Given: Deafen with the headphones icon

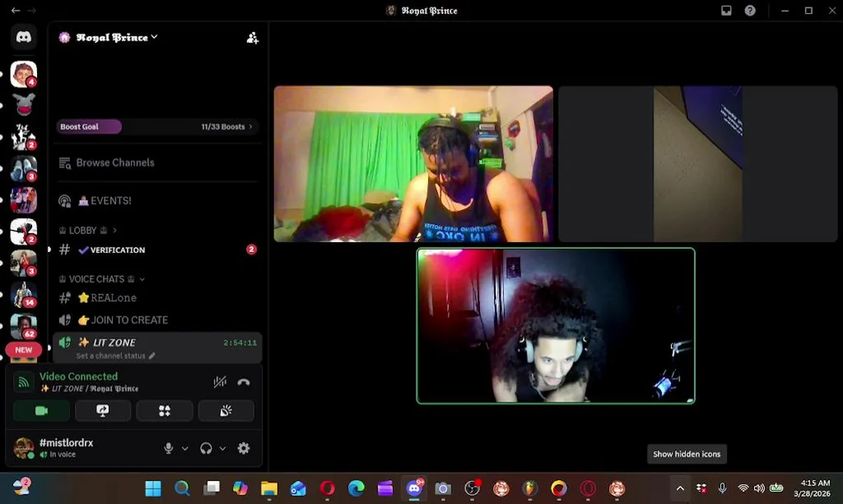Looking at the screenshot, I should pos(206,449).
